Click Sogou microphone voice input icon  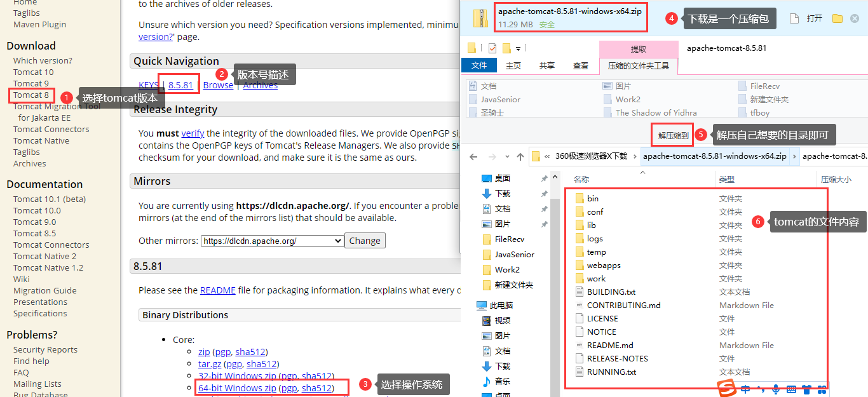(776, 389)
